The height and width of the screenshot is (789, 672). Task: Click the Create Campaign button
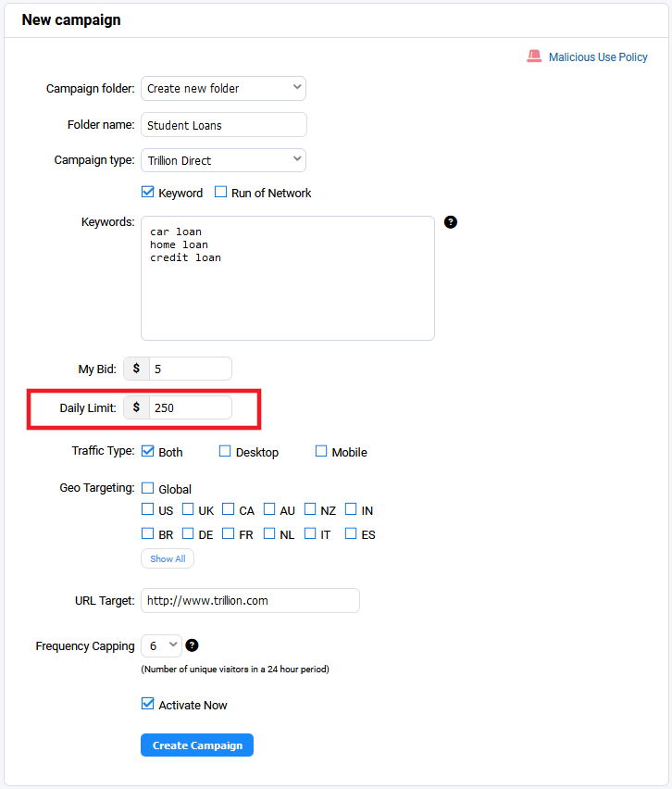click(x=197, y=745)
